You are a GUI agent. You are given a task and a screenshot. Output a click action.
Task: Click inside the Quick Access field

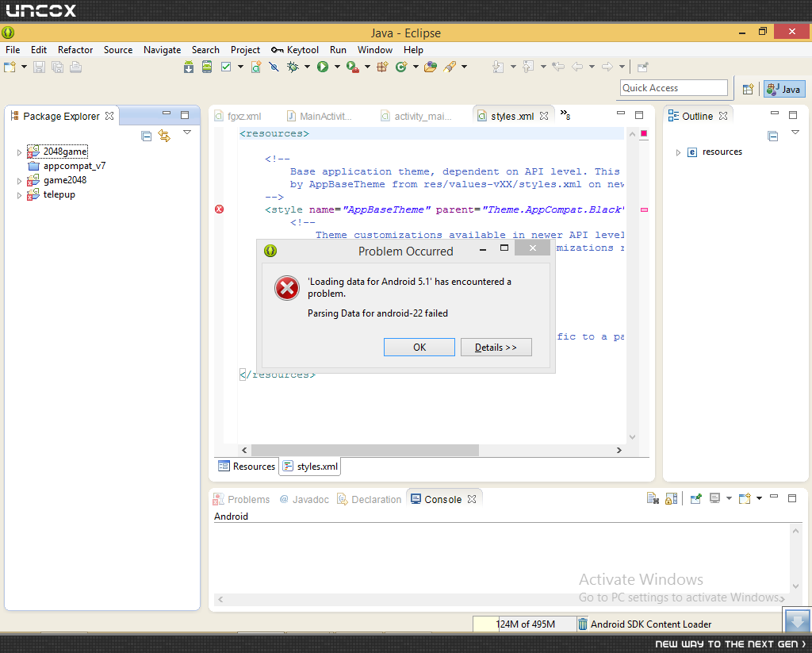[x=674, y=88]
